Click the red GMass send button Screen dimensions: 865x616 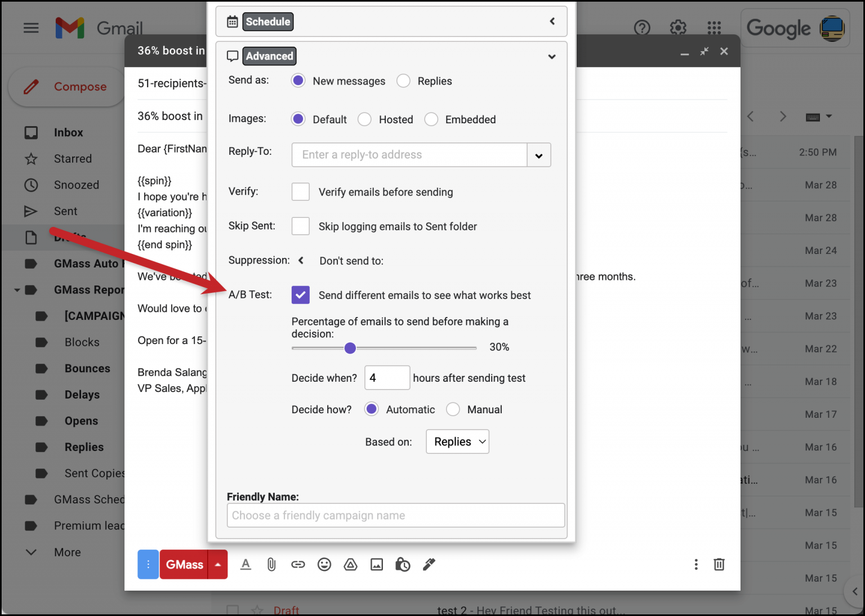(184, 564)
